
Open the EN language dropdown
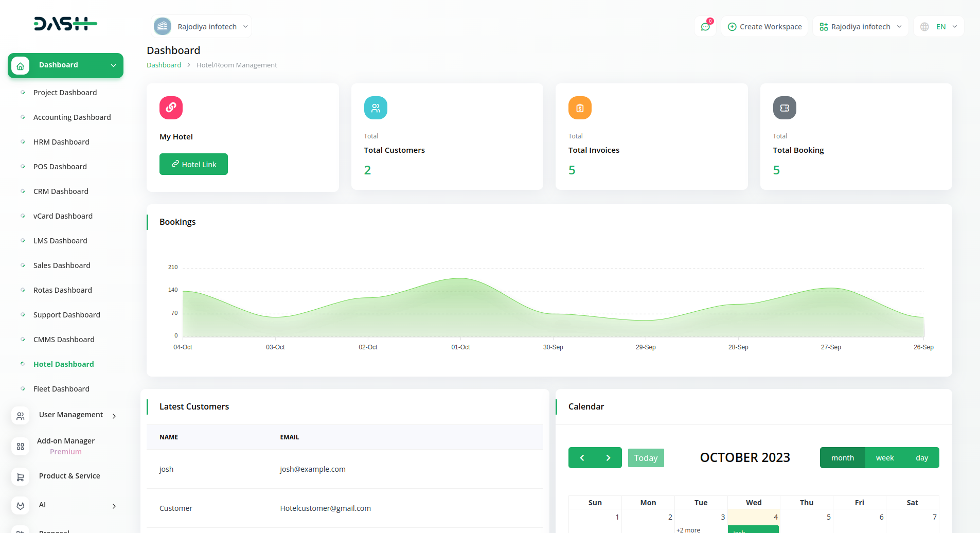[x=939, y=27]
